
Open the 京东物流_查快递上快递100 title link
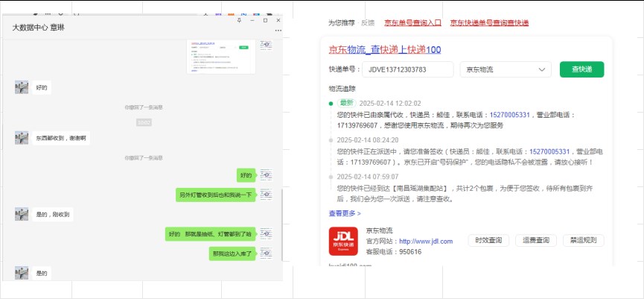point(385,50)
